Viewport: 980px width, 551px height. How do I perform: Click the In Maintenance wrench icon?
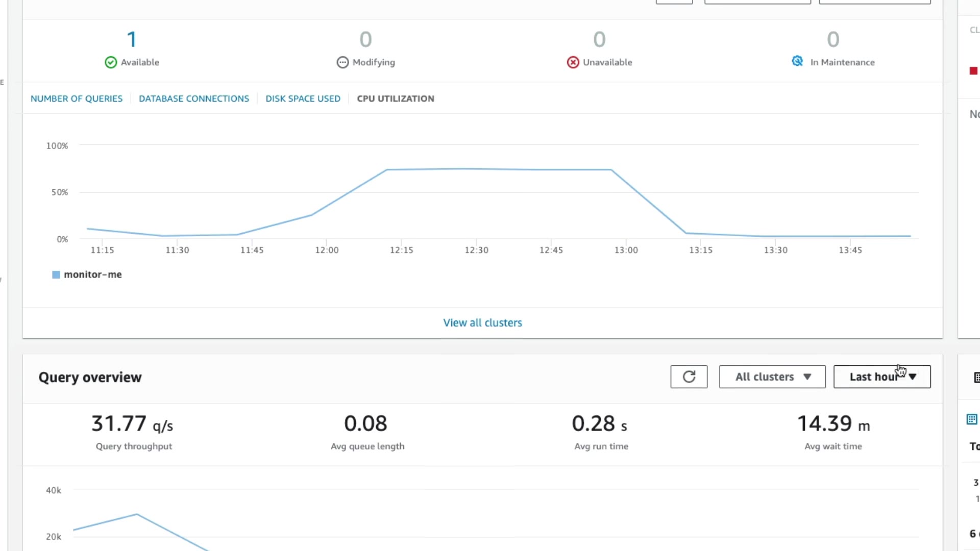point(797,61)
